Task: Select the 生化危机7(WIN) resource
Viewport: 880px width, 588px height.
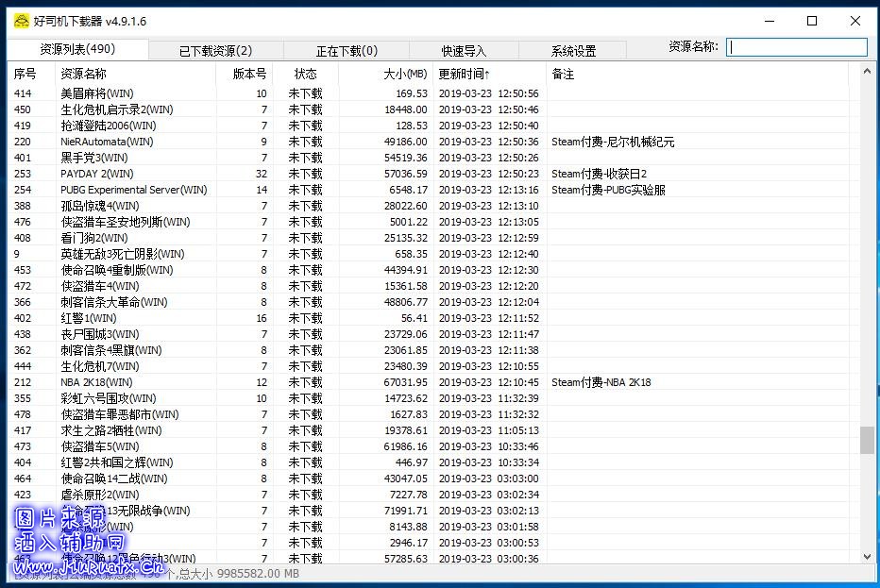Action: click(428, 366)
